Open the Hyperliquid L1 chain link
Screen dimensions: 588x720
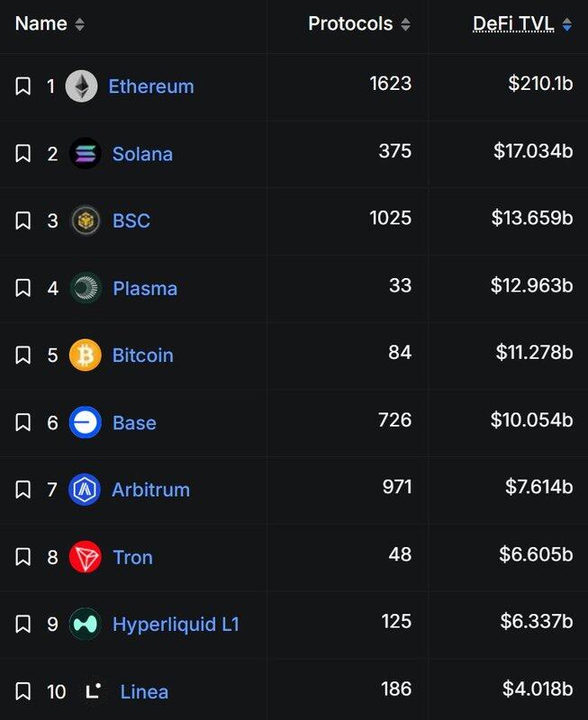click(x=176, y=624)
